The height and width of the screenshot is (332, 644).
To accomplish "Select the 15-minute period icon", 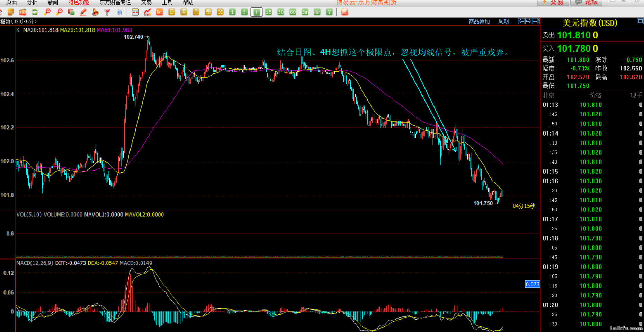I will 269,12.
